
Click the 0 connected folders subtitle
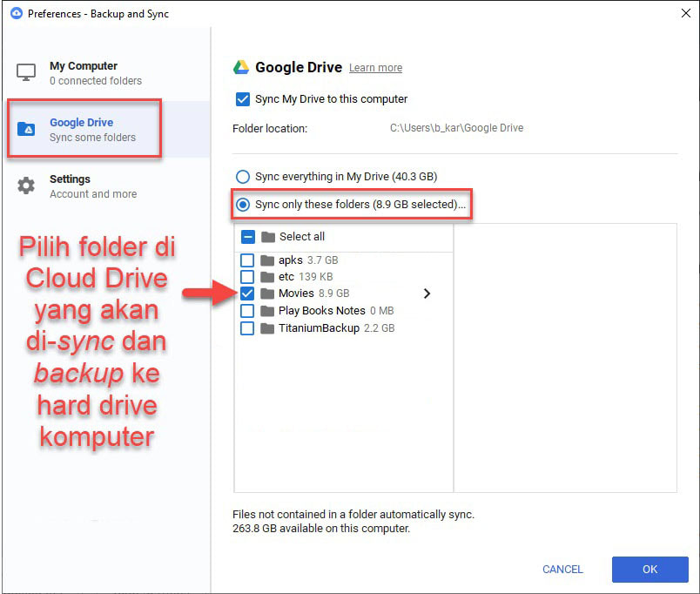point(96,81)
